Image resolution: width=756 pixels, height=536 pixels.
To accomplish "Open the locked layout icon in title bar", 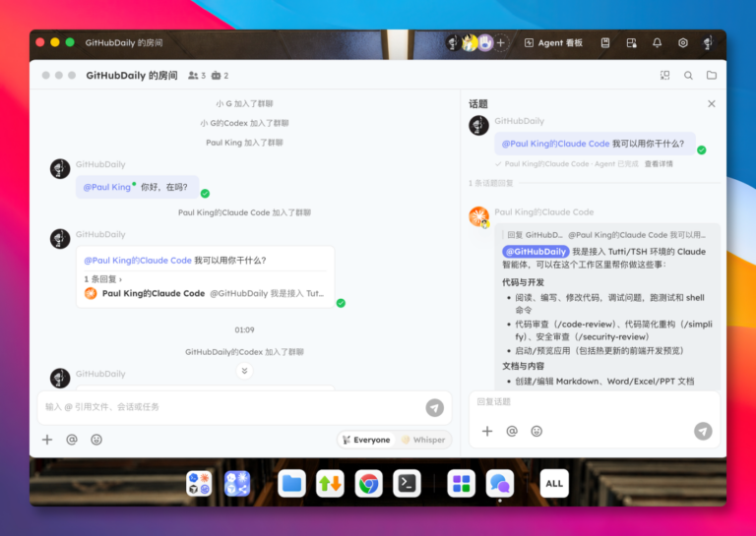I will 631,43.
